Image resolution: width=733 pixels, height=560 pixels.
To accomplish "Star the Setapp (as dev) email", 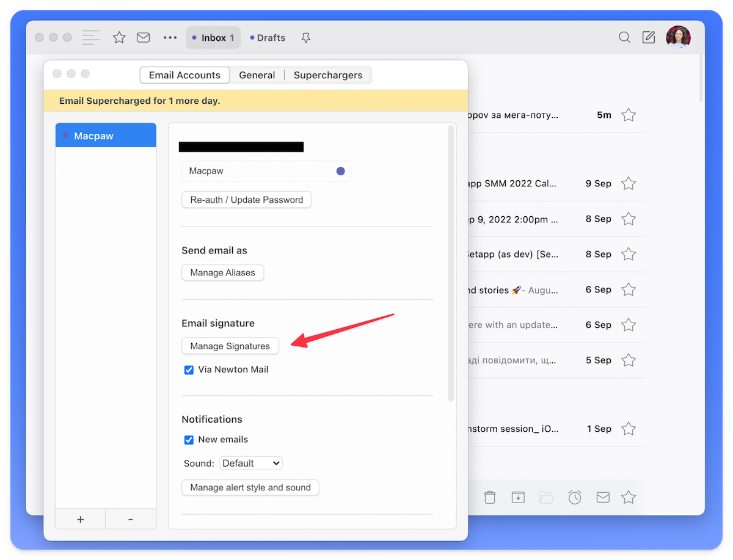I will [x=629, y=254].
